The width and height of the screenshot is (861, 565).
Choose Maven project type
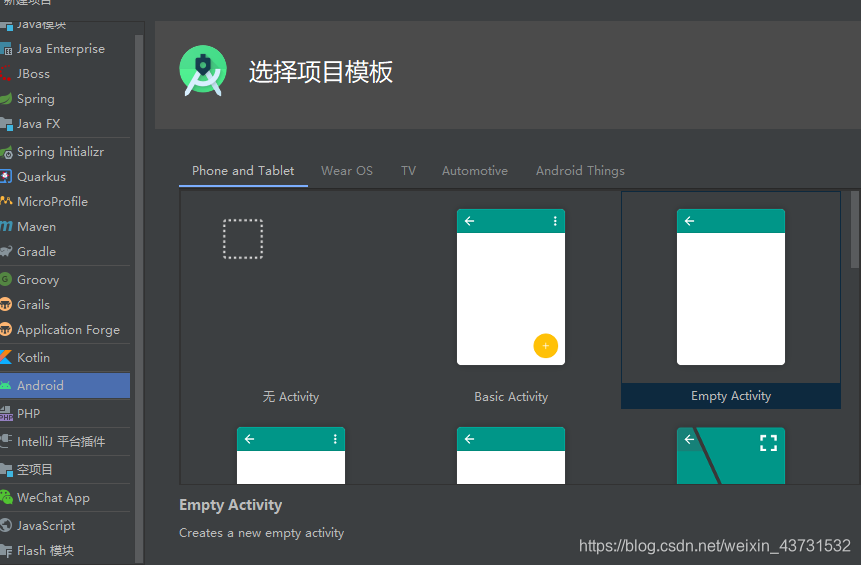point(65,226)
